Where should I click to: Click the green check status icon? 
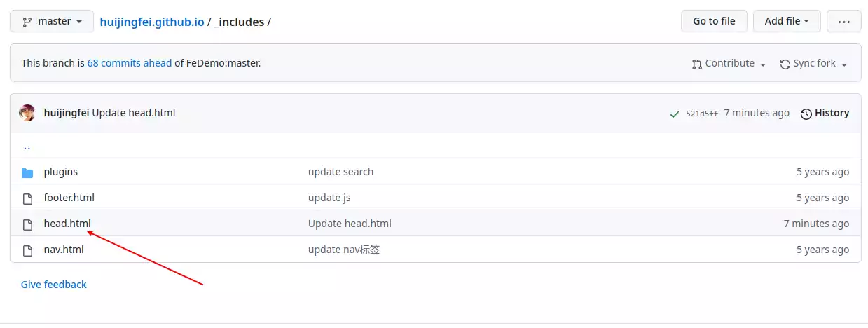pos(674,114)
